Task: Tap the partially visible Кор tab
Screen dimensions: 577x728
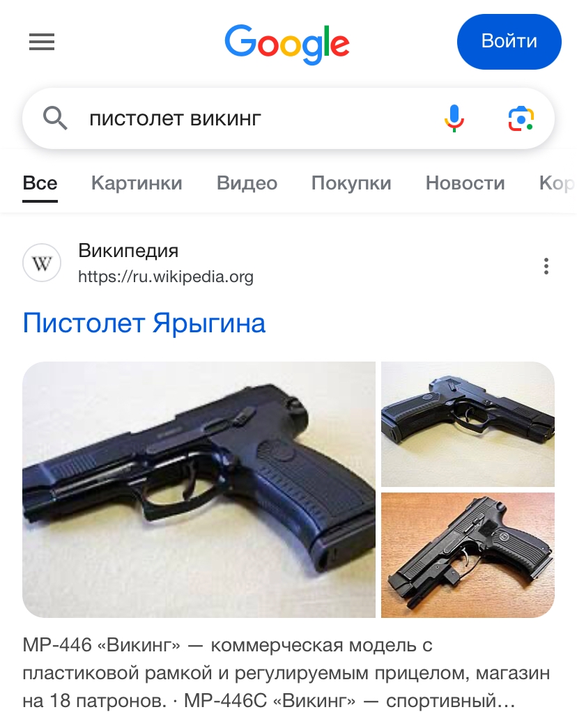Action: 557,183
